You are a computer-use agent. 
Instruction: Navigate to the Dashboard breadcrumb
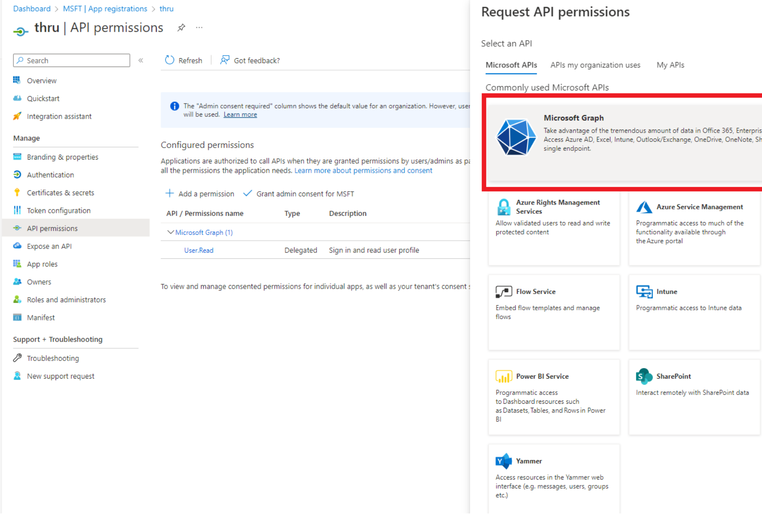pos(32,9)
